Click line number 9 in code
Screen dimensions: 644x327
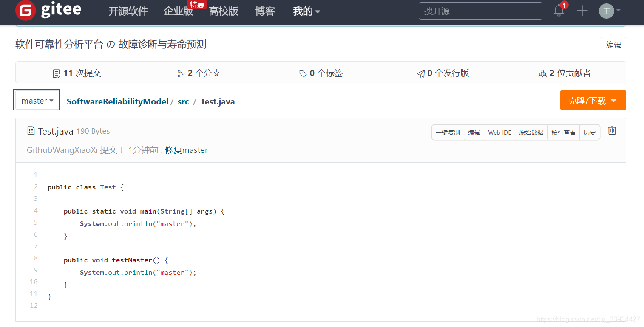click(x=36, y=270)
